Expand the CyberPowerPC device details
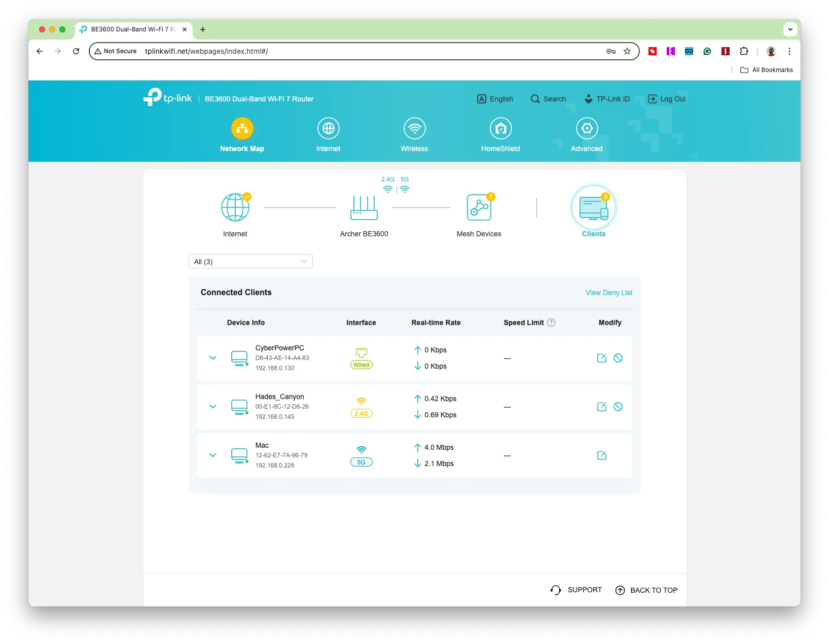The height and width of the screenshot is (644, 829). point(213,358)
